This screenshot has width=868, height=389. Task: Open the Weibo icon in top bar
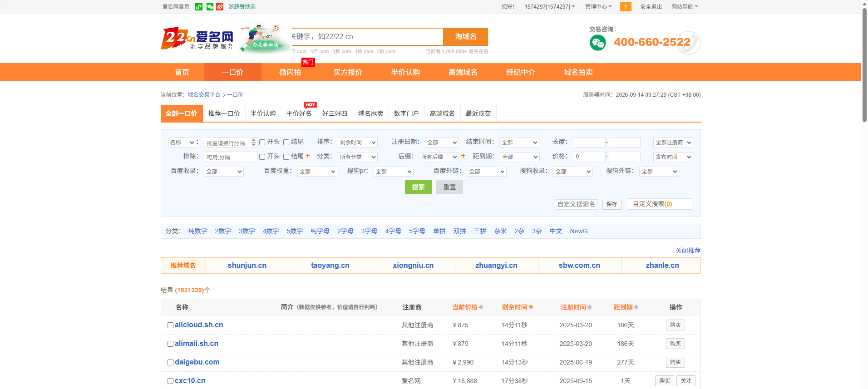click(220, 7)
